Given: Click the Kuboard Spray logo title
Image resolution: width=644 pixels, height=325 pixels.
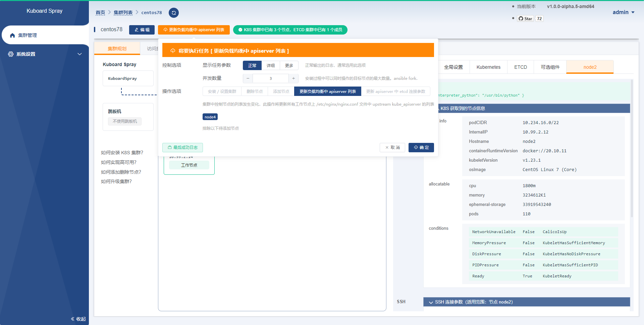Looking at the screenshot, I should click(45, 11).
